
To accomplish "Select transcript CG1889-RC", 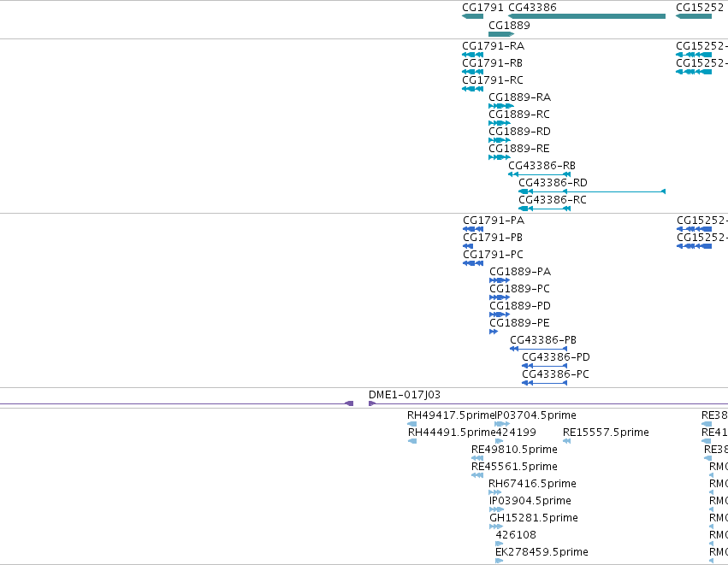I will pyautogui.click(x=519, y=115).
